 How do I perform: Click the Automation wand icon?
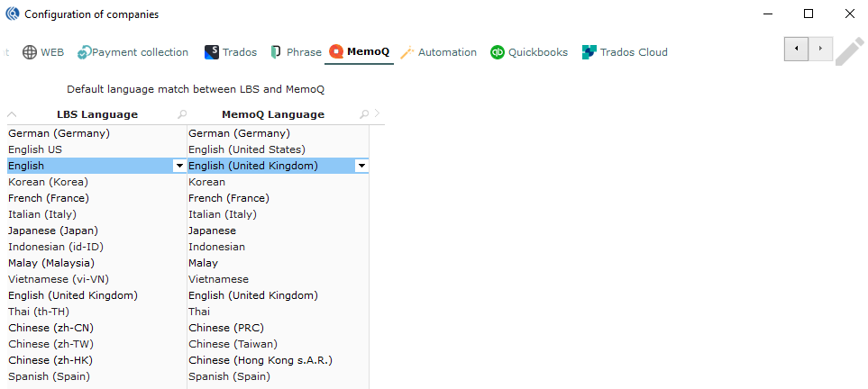point(407,52)
